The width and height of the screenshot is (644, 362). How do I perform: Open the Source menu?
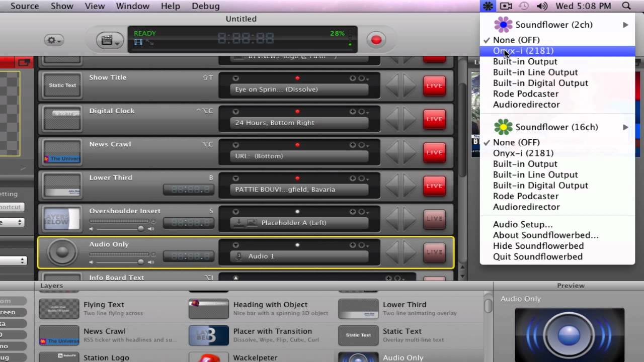click(x=25, y=6)
